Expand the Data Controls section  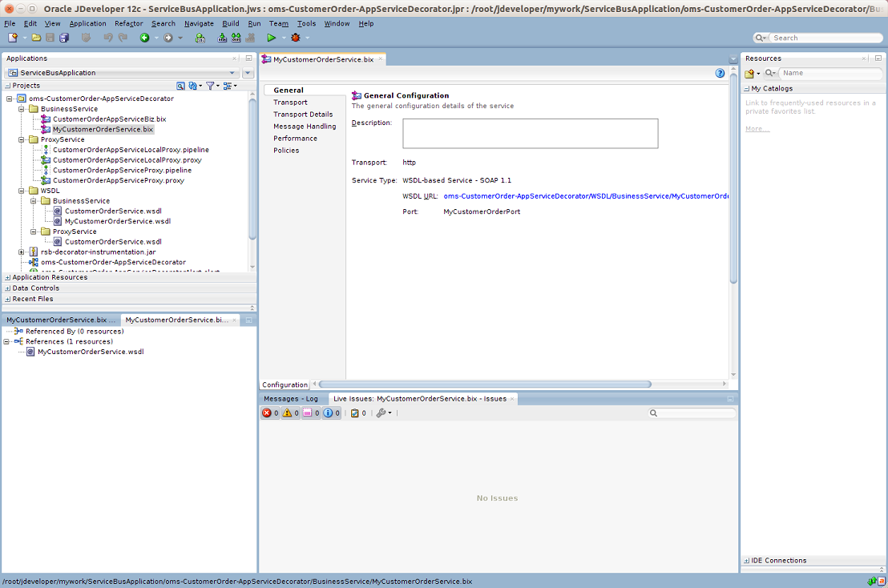click(x=8, y=288)
